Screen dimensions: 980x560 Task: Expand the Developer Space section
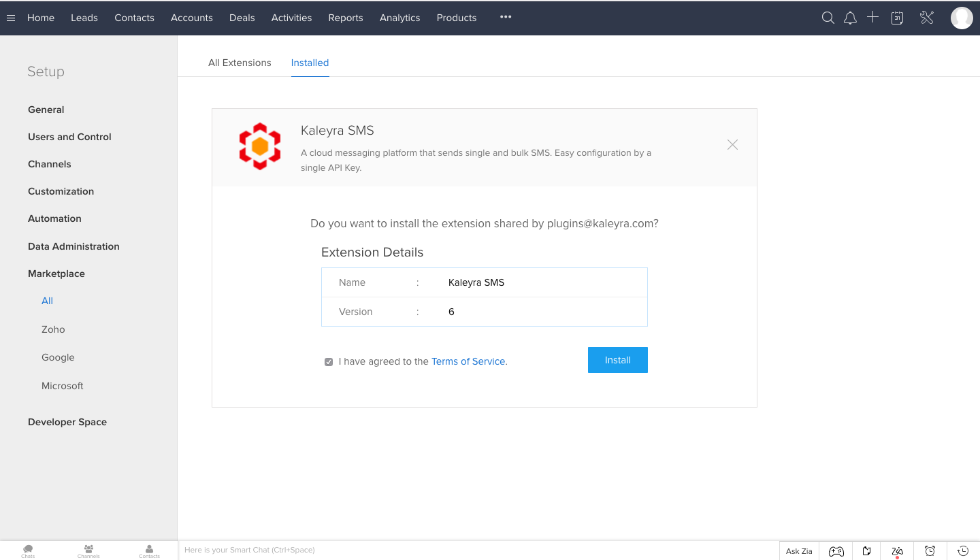67,422
